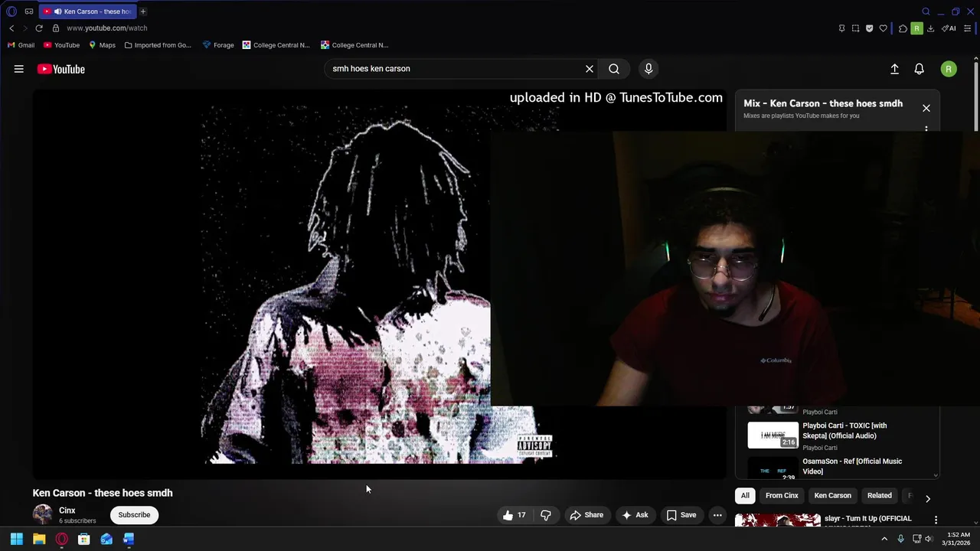Go back to the previous page
The image size is (980, 551).
point(11,28)
